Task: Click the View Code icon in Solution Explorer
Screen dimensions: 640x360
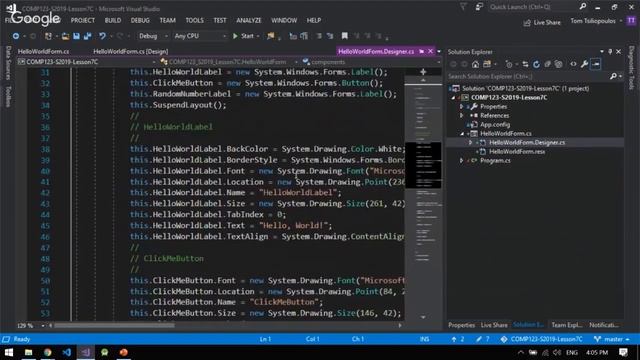Action: click(573, 64)
